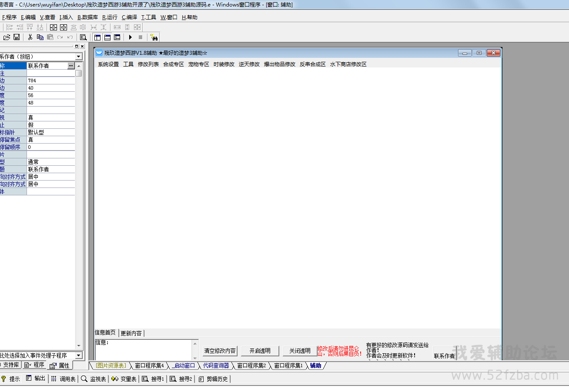The image size is (569, 392).
Task: Click inside the 信息 text box
Action: [x=143, y=350]
